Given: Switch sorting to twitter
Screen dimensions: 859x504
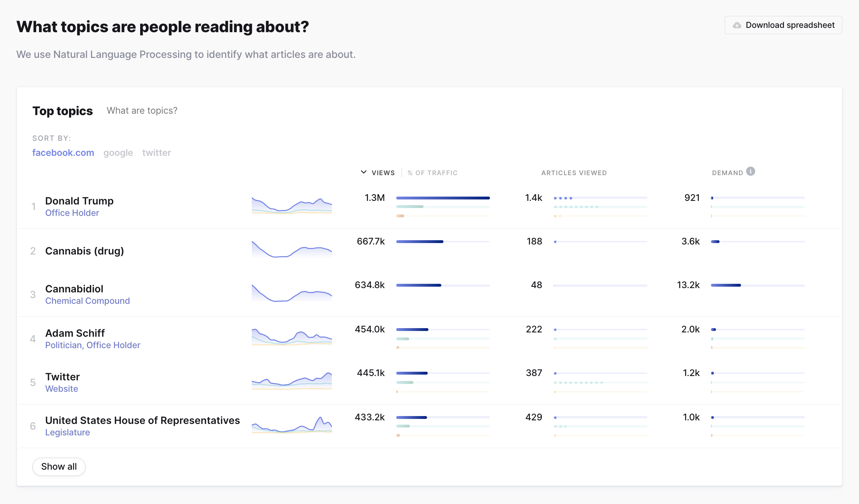Looking at the screenshot, I should pos(156,153).
